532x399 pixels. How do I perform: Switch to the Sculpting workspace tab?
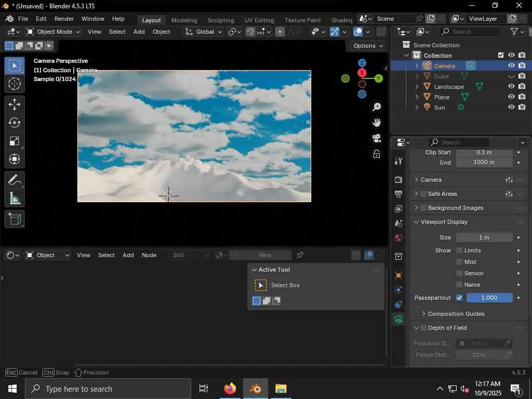tap(221, 20)
